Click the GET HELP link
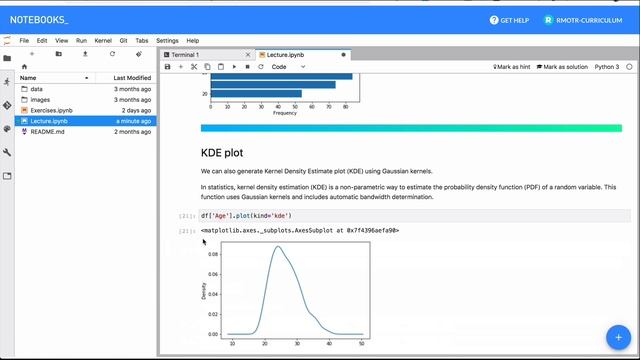Image resolution: width=640 pixels, height=360 pixels. click(509, 20)
